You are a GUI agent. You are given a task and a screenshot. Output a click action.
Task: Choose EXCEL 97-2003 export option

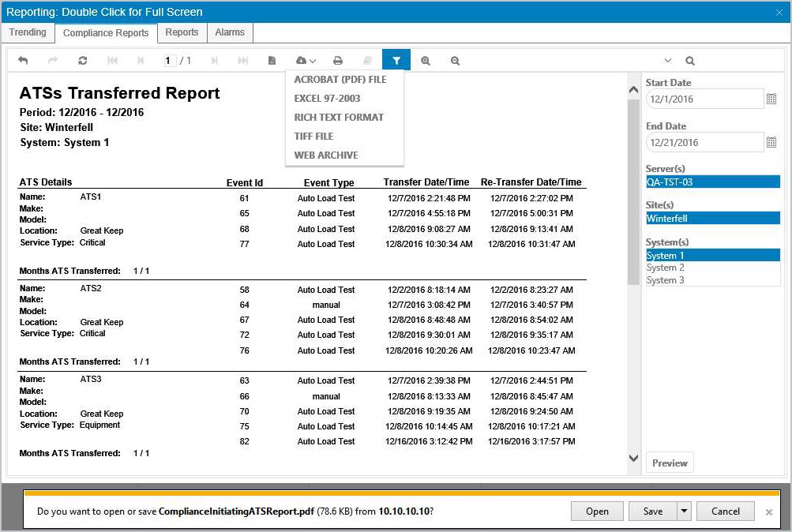328,99
